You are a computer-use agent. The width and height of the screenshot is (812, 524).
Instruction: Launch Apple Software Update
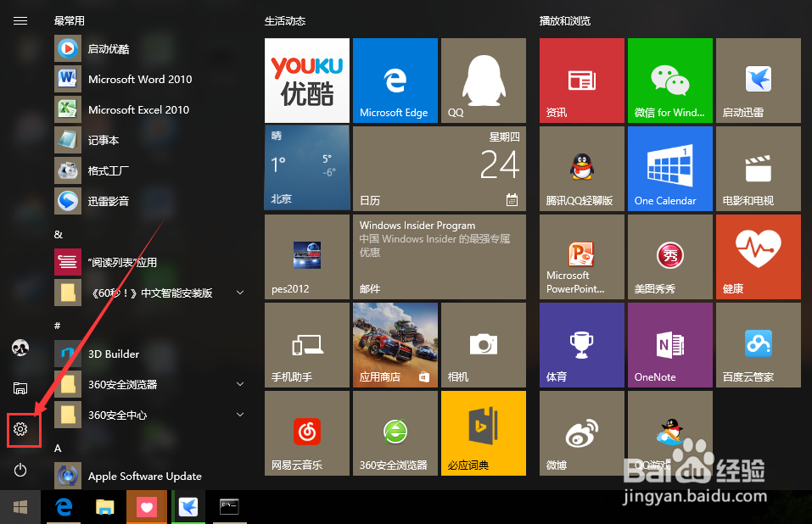point(149,476)
